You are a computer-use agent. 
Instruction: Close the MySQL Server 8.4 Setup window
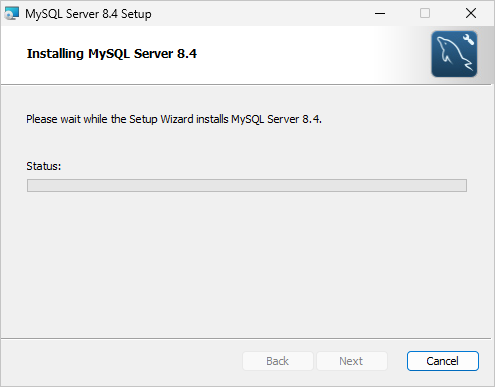(x=471, y=13)
